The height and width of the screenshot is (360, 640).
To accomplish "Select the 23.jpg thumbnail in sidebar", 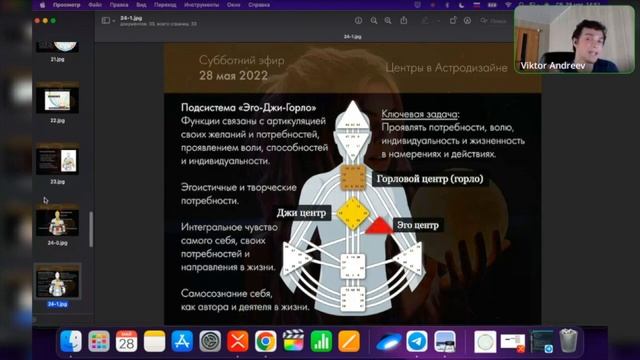I will click(58, 159).
